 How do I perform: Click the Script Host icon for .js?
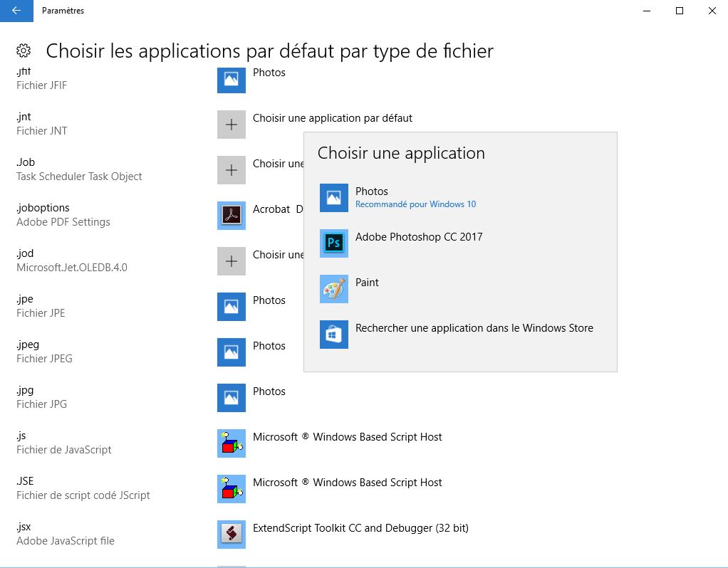pos(232,443)
